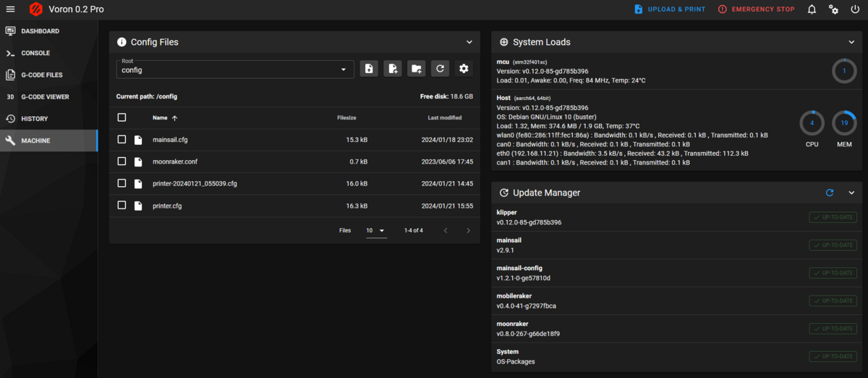Open interface settings cogs icon
The image size is (868, 378).
pyautogui.click(x=834, y=9)
